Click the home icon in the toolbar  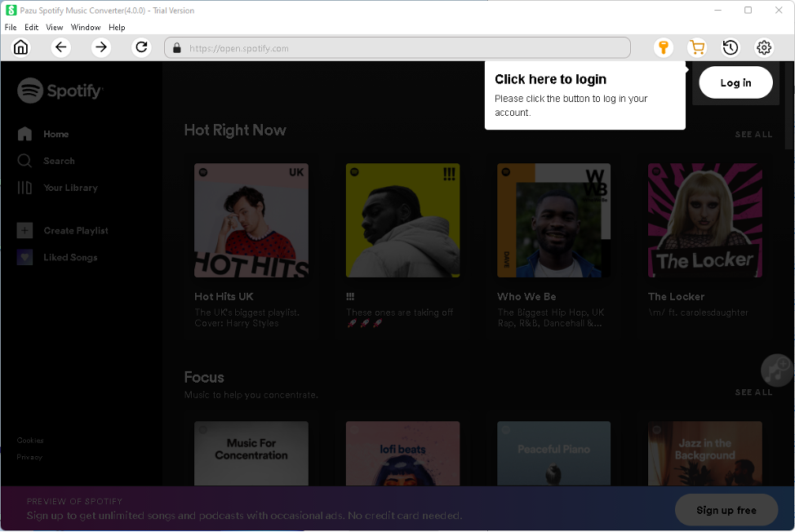(21, 47)
